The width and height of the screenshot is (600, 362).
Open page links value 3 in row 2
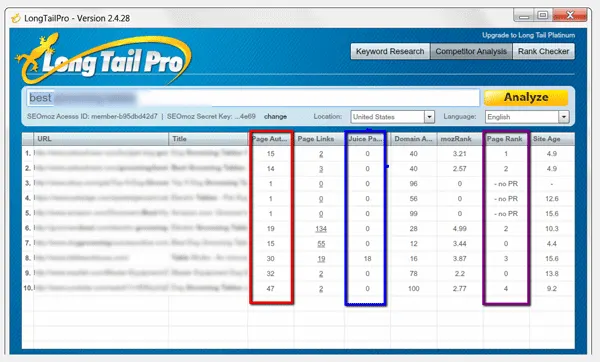(321, 169)
